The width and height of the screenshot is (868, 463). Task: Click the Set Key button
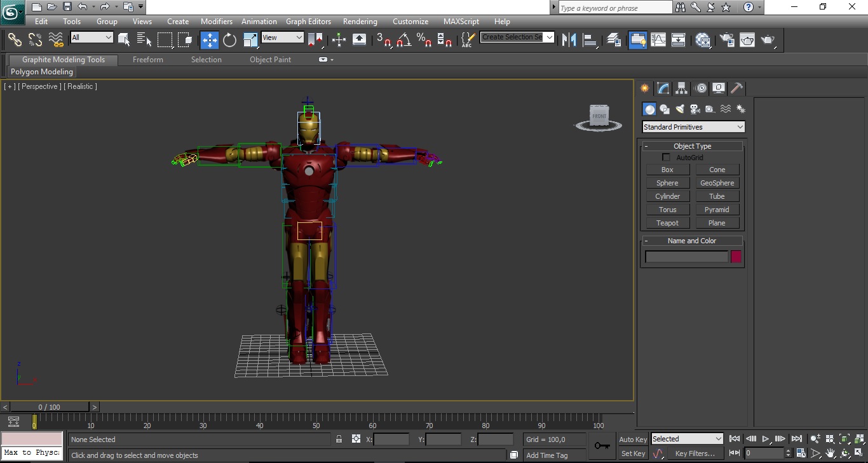633,453
